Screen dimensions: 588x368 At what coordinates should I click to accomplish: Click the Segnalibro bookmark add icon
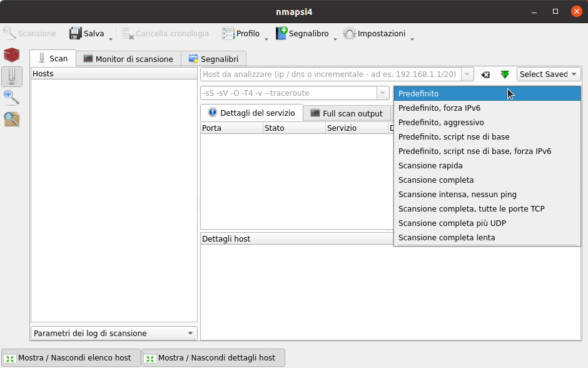point(281,33)
